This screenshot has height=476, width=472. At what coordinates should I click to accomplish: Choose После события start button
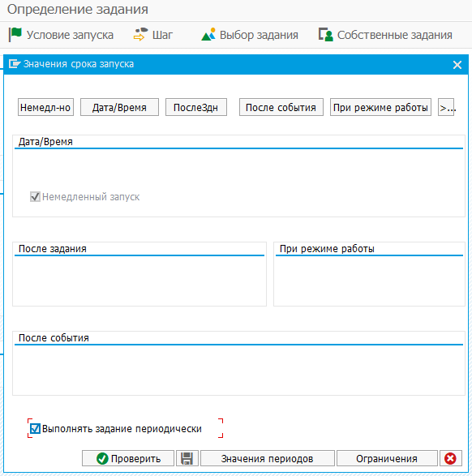281,107
